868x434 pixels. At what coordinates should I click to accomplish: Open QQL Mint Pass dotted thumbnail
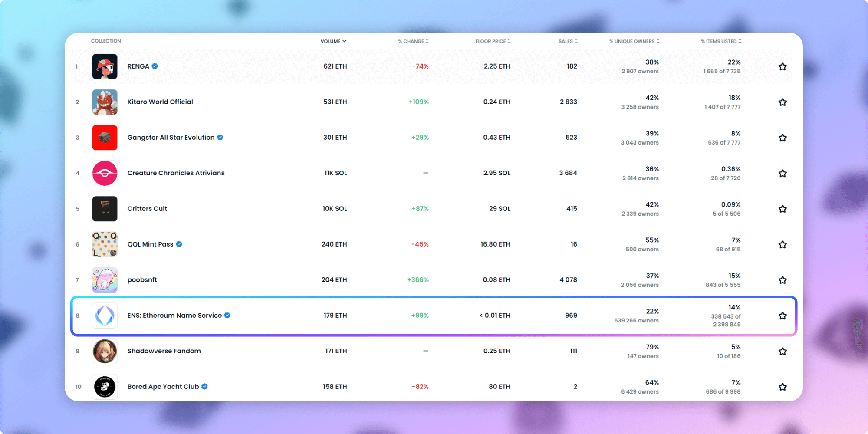point(105,244)
